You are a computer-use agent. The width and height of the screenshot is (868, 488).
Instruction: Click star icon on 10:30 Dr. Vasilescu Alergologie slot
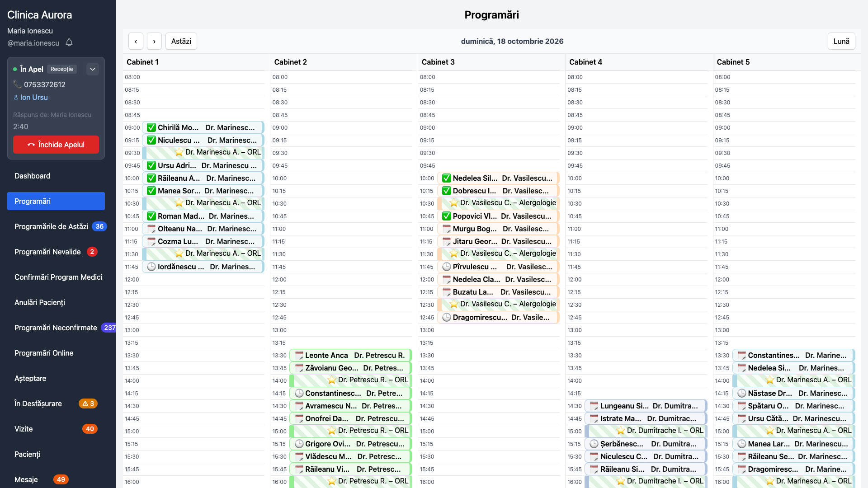(x=454, y=203)
